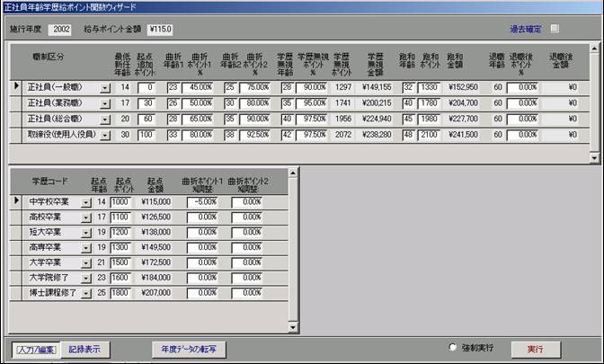Click 飽和ポイント field showing 2100

[x=429, y=135]
